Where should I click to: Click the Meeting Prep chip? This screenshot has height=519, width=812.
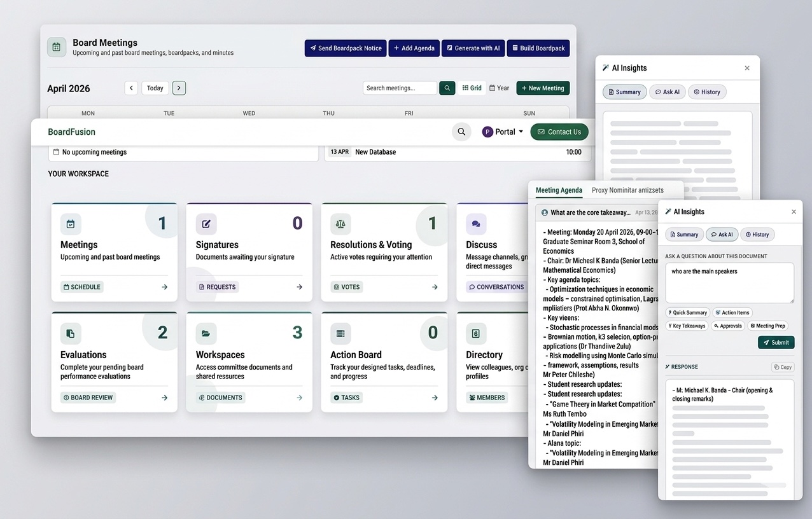pyautogui.click(x=767, y=326)
